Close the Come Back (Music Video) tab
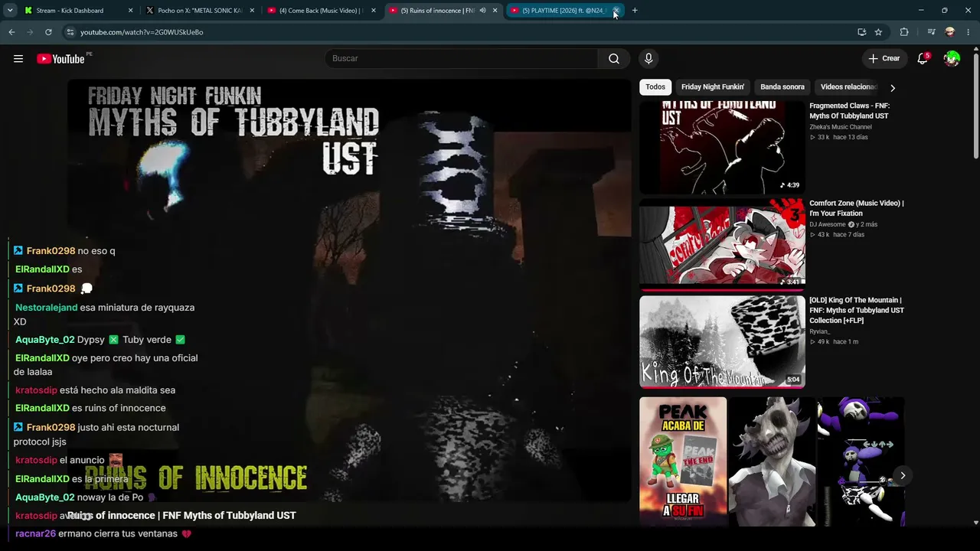The width and height of the screenshot is (980, 551). click(374, 11)
